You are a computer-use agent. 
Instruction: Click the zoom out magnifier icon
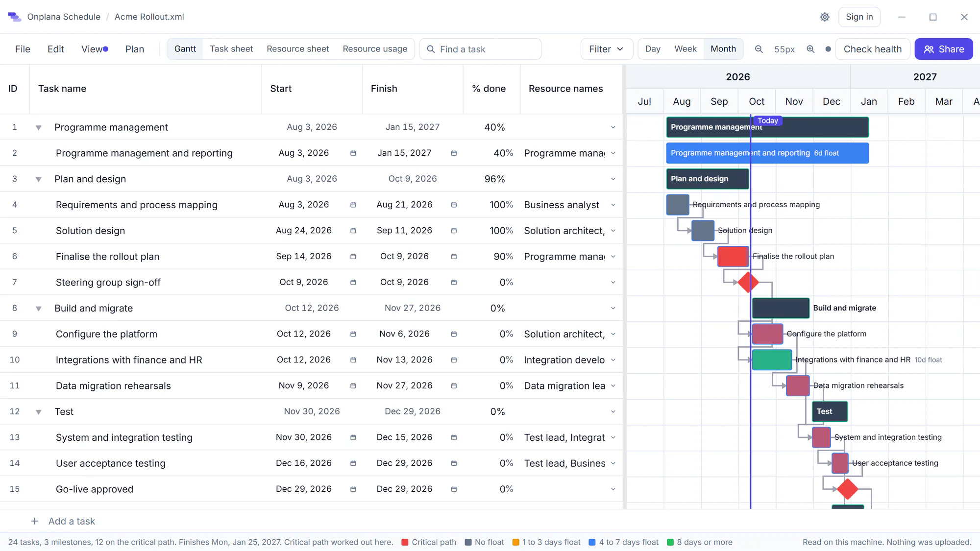pyautogui.click(x=759, y=49)
